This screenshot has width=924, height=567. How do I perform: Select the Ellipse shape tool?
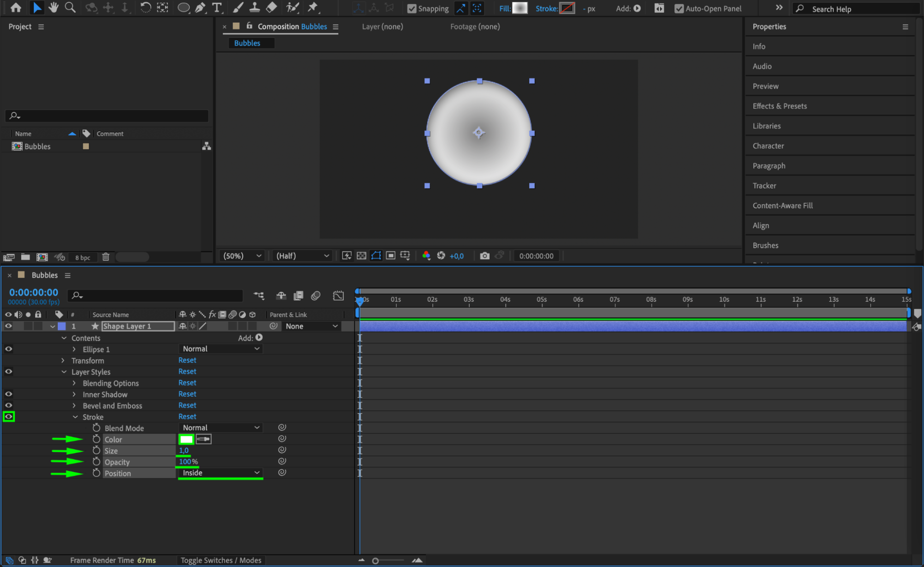point(184,7)
